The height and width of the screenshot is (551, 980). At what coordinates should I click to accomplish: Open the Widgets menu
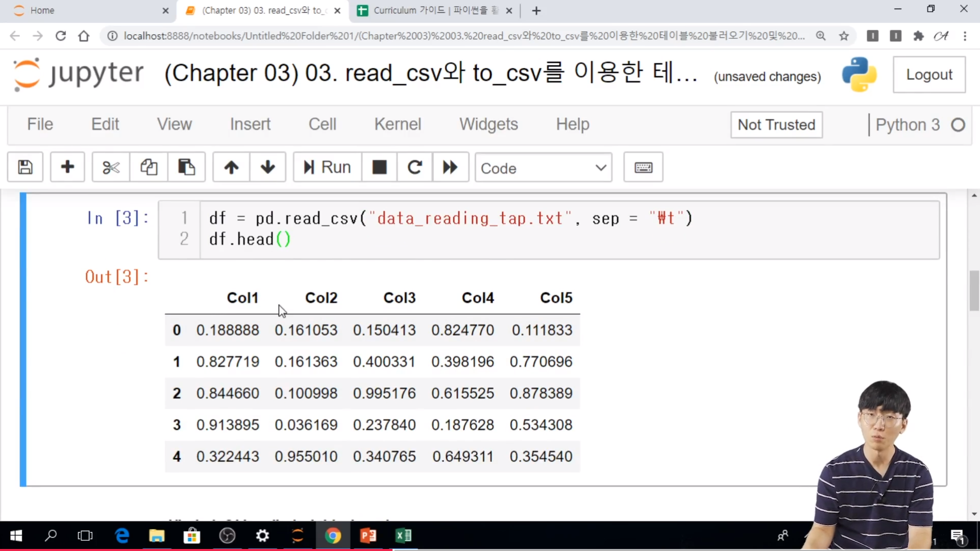coord(488,124)
